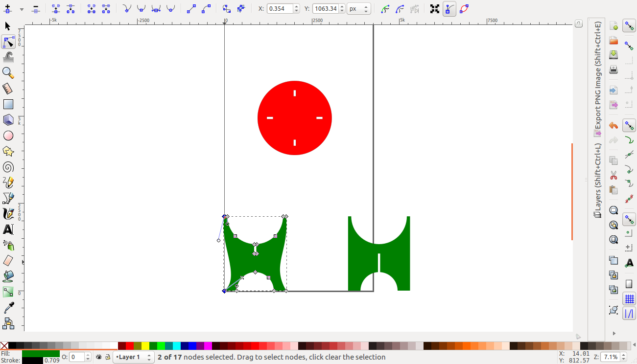Select the Connector tool
637x364 pixels.
coord(8,323)
